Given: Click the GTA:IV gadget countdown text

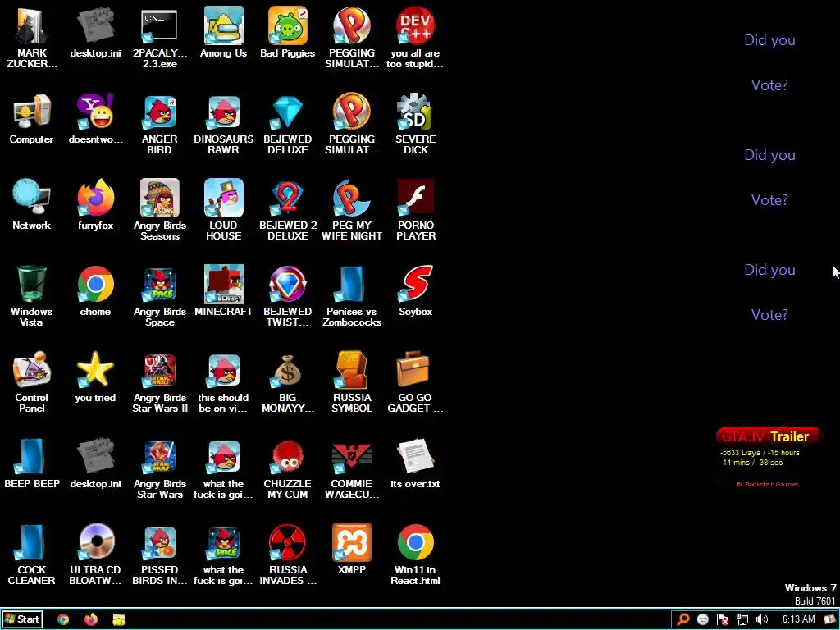Looking at the screenshot, I should coord(759,457).
